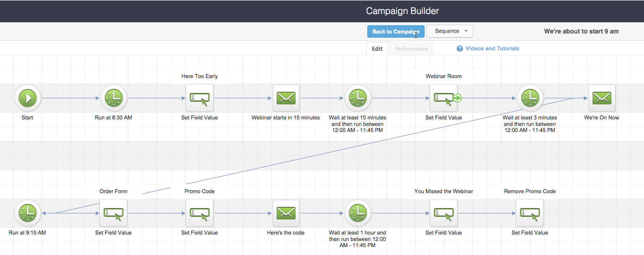Open Webinar starts in 15 minutes email

pyautogui.click(x=286, y=98)
